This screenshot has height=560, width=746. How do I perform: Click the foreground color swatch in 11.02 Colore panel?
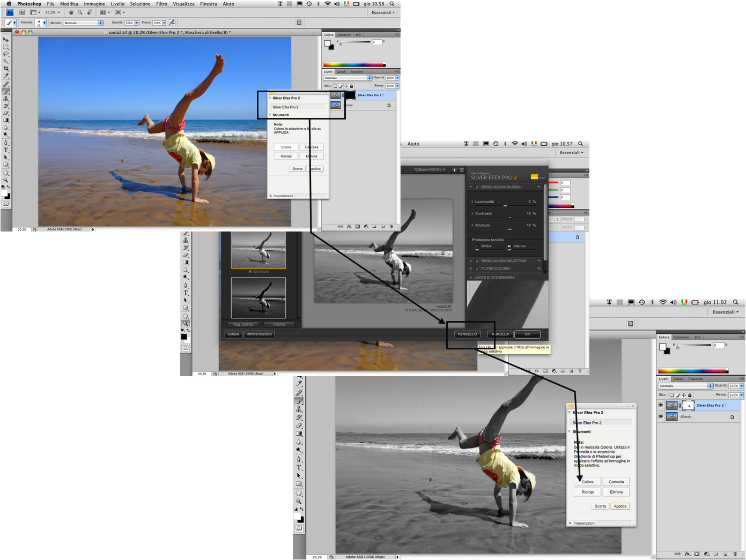pos(663,347)
